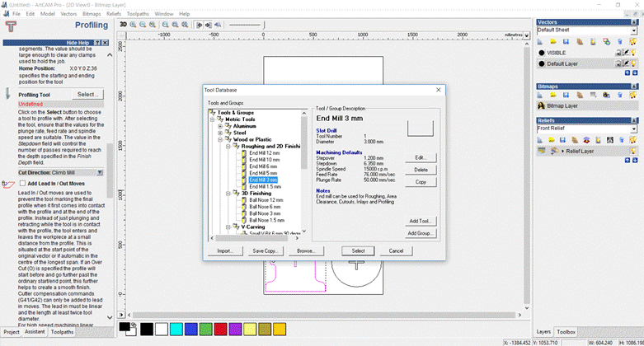Toggle visibility bulb of Relief Layer
This screenshot has height=346, width=644.
click(x=633, y=151)
